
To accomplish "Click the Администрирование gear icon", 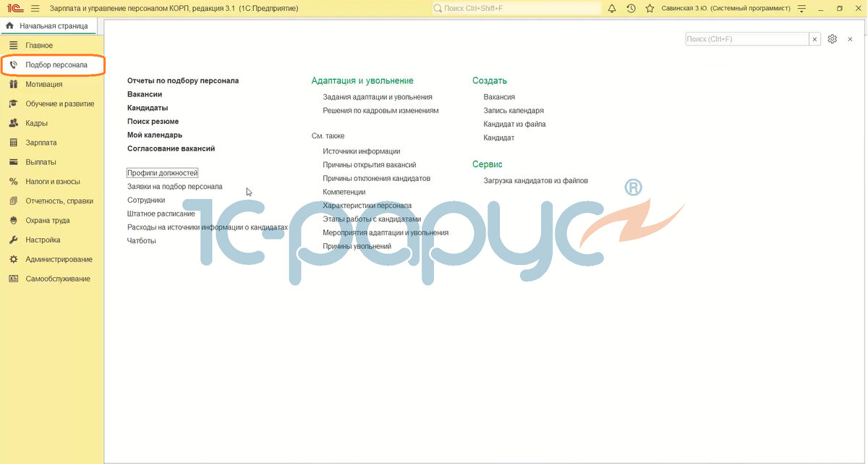I will (x=13, y=259).
